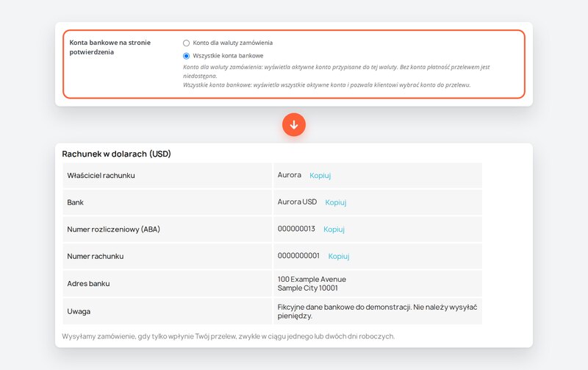The height and width of the screenshot is (370, 588).
Task: Click the 'Adres banku' row label
Action: point(88,284)
